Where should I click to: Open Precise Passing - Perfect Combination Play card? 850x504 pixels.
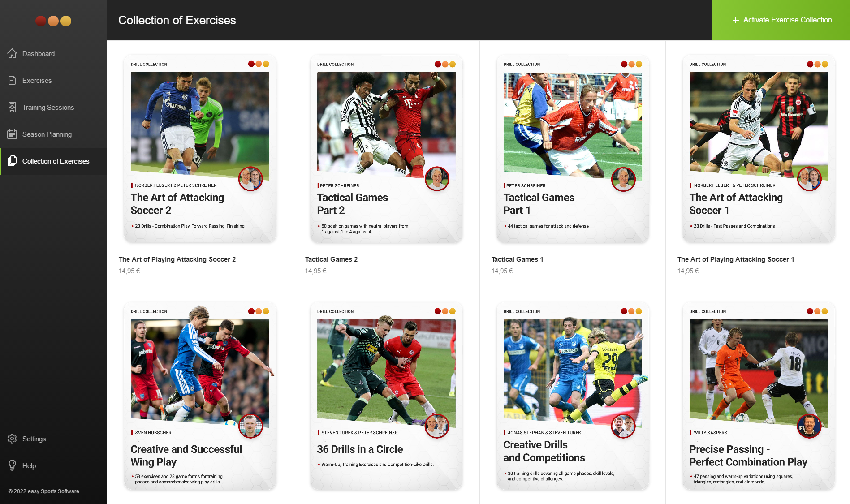click(x=759, y=396)
